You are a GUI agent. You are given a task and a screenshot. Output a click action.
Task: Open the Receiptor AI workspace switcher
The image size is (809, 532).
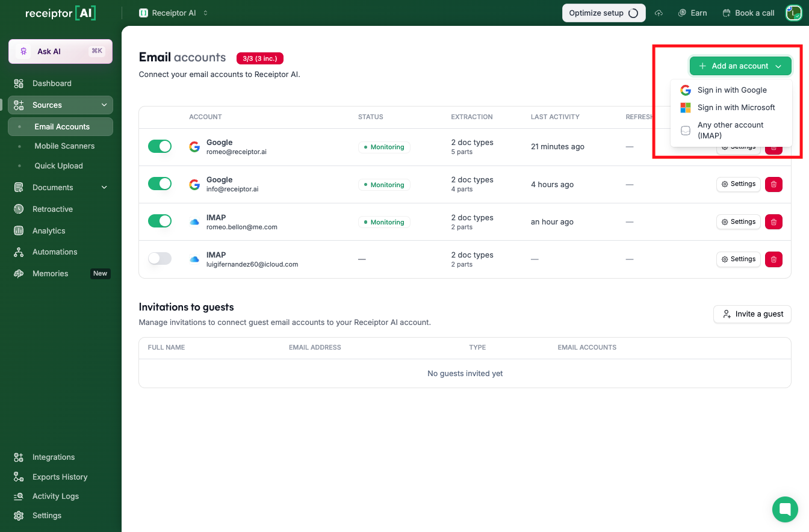coord(173,13)
